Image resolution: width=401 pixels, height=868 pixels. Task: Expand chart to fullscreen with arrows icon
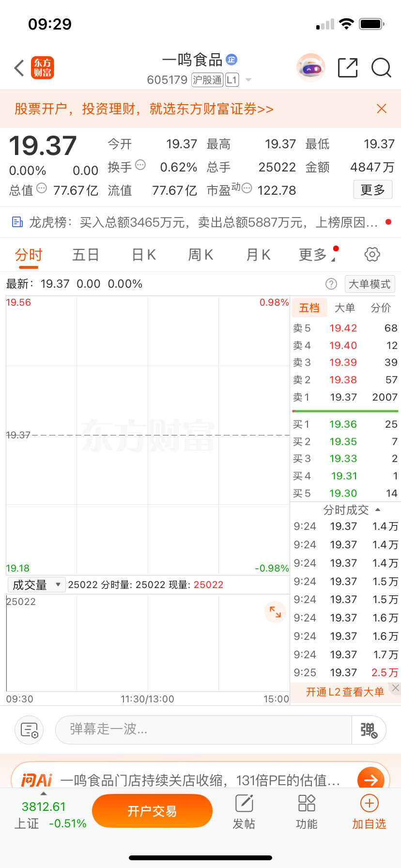[x=275, y=612]
